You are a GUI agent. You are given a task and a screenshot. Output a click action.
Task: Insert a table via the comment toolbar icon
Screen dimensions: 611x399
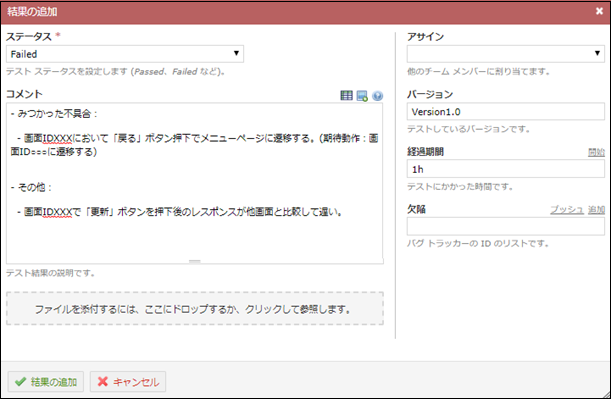[346, 95]
